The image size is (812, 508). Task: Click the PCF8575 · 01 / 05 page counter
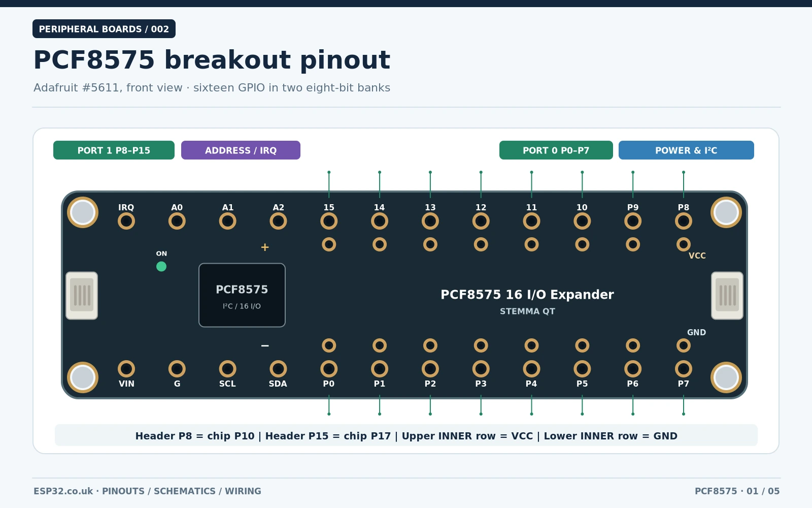pyautogui.click(x=737, y=491)
